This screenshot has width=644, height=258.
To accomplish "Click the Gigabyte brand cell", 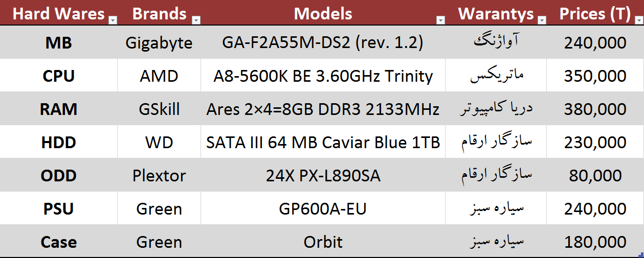I will coord(159,43).
